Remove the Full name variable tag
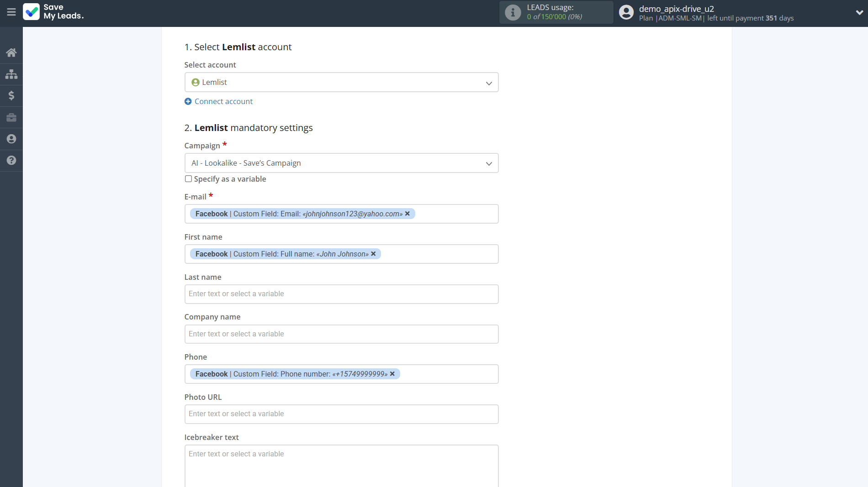This screenshot has width=868, height=487. pyautogui.click(x=373, y=254)
